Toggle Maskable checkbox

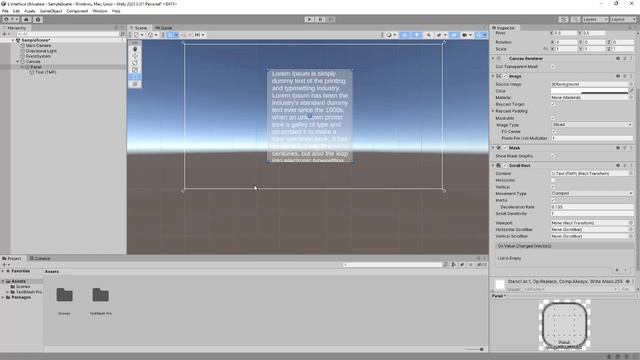point(553,118)
